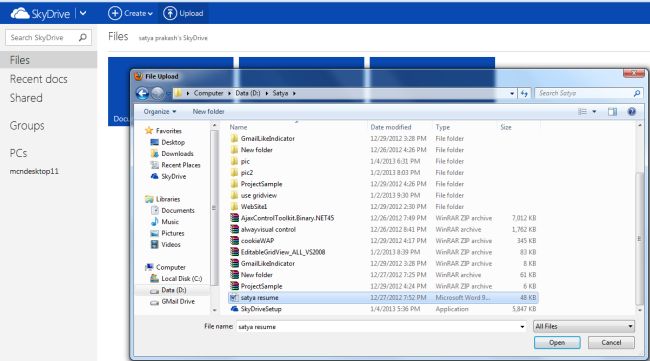This screenshot has width=650, height=361.
Task: Click the Open button
Action: (x=557, y=343)
